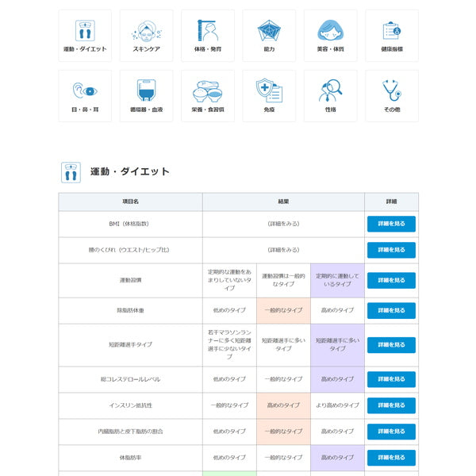This screenshot has width=476, height=476.
Task: Show details for 除脂肪体重
Action: [391, 310]
